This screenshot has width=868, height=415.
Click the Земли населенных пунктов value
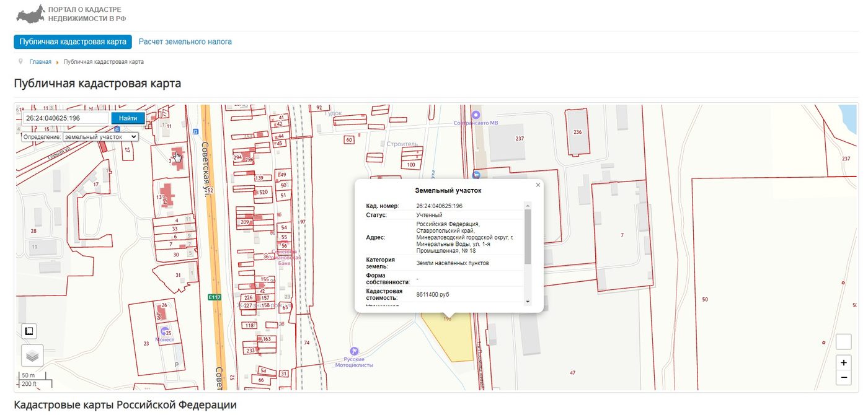pos(453,263)
